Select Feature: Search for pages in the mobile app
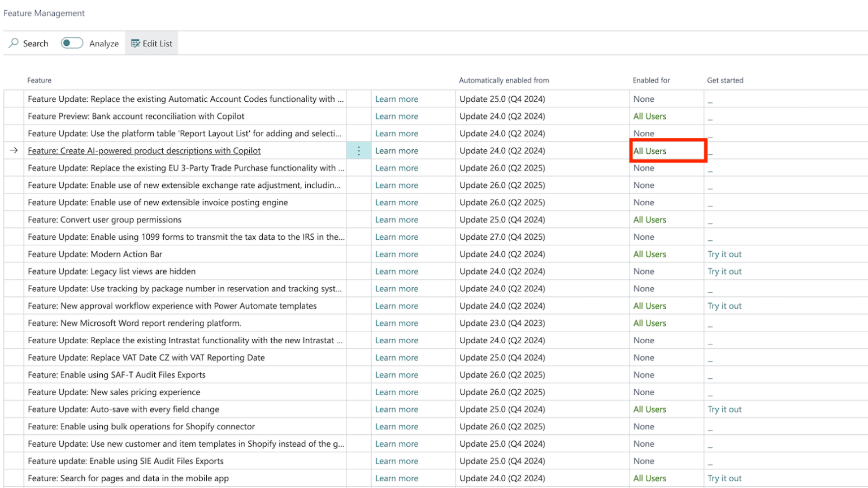The height and width of the screenshot is (488, 868). click(128, 478)
